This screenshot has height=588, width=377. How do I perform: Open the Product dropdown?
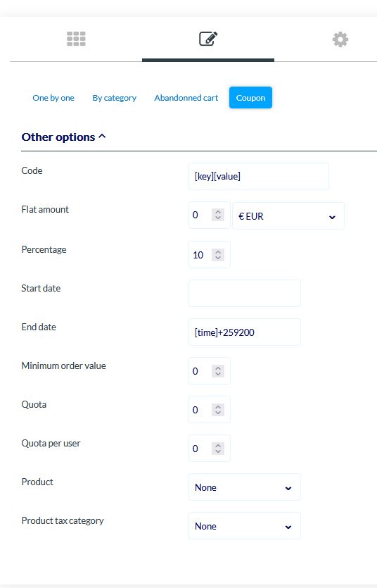245,487
